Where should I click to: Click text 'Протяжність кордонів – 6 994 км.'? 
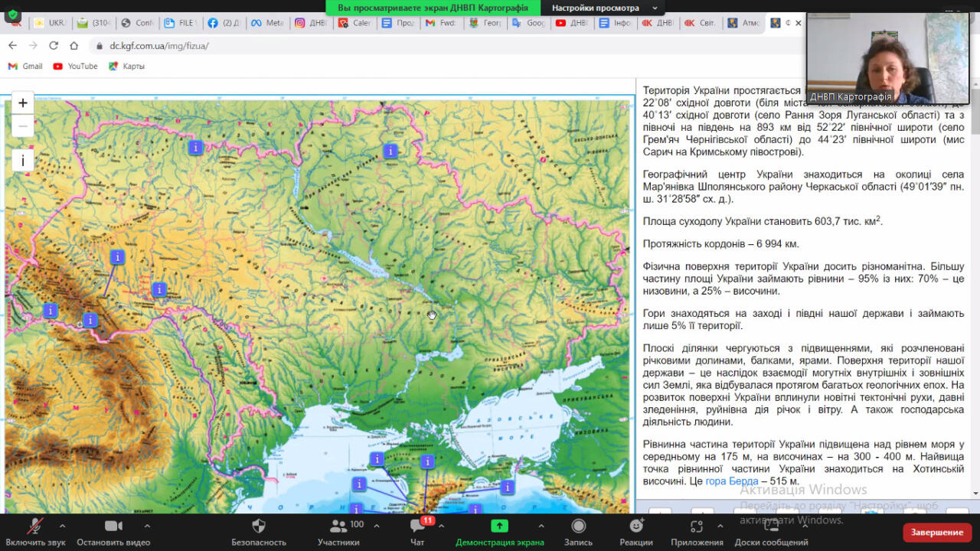pos(721,244)
